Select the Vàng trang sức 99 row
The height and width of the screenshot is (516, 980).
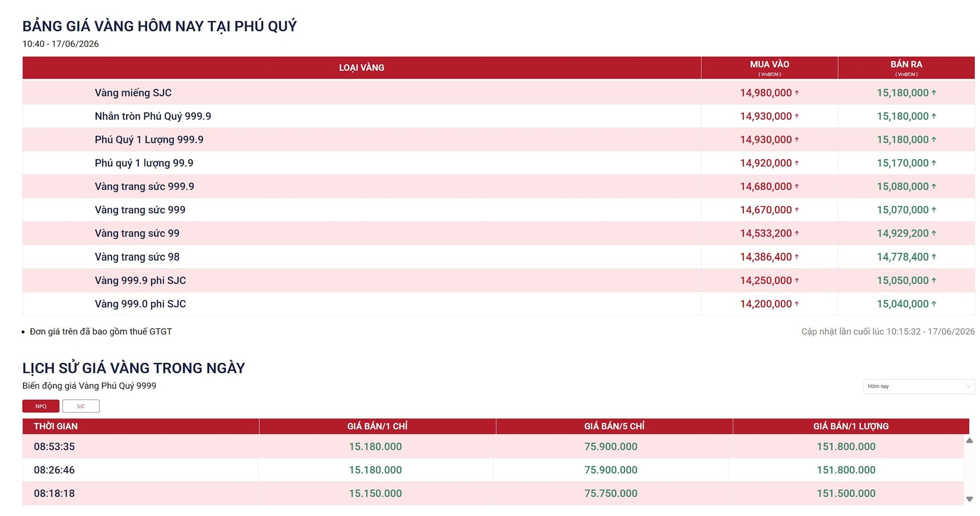[x=498, y=233]
